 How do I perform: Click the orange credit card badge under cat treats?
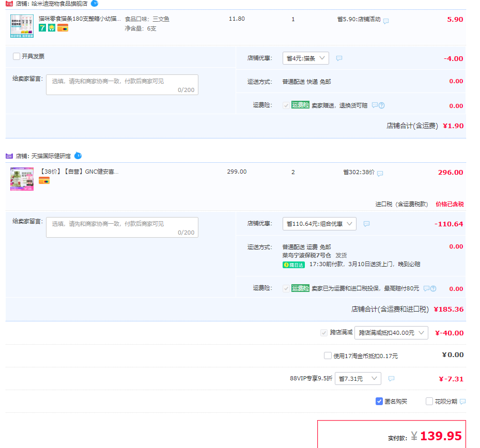(x=63, y=28)
